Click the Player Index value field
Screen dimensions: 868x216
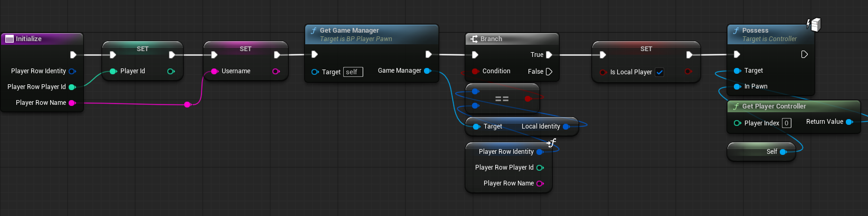point(786,123)
